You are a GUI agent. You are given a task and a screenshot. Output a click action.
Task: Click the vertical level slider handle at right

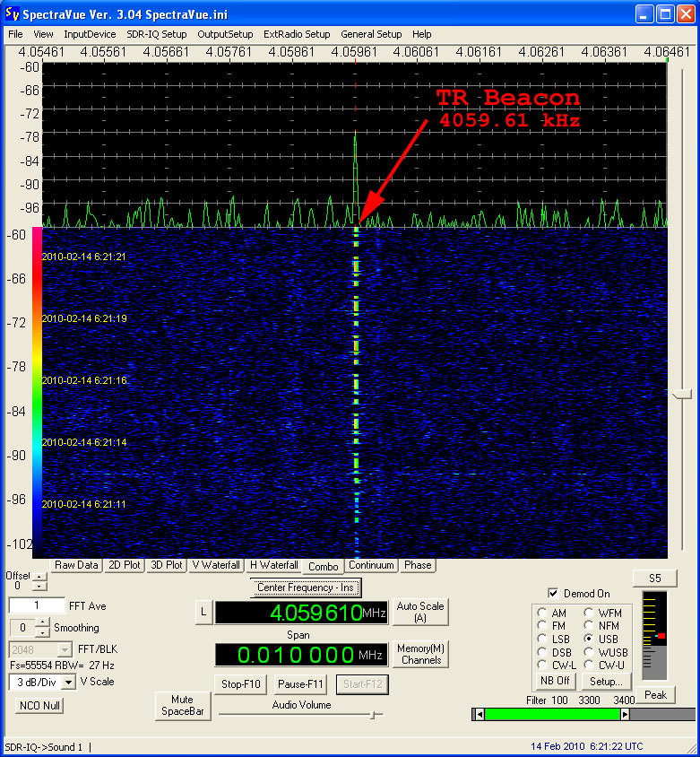(682, 395)
